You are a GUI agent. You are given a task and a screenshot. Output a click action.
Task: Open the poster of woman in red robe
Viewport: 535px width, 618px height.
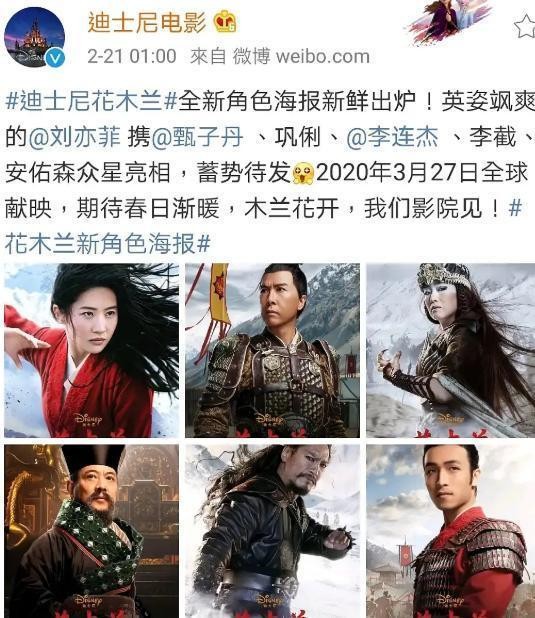coord(91,350)
